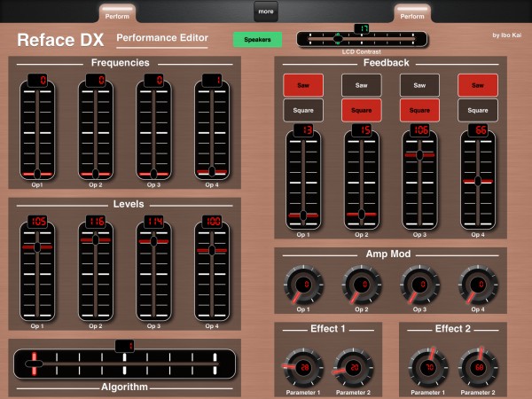Click the Feedback Op 1 fader handle
This screenshot has height=399, width=532.
click(x=303, y=215)
